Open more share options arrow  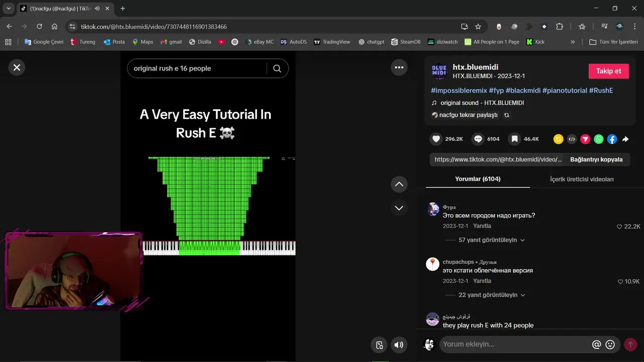click(x=625, y=139)
